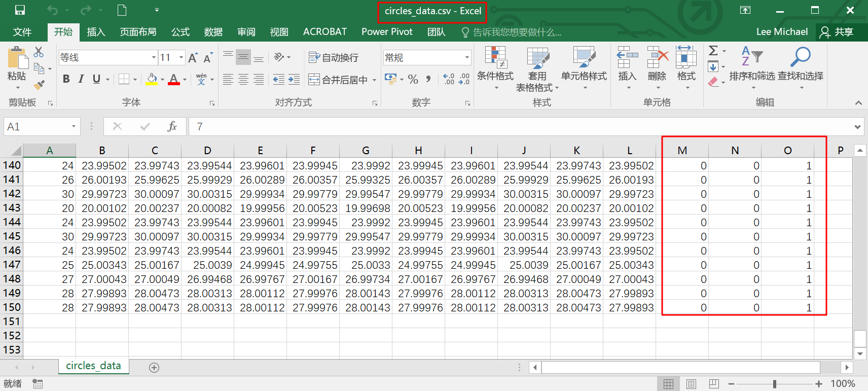Add new sheet with plus icon

tap(154, 368)
